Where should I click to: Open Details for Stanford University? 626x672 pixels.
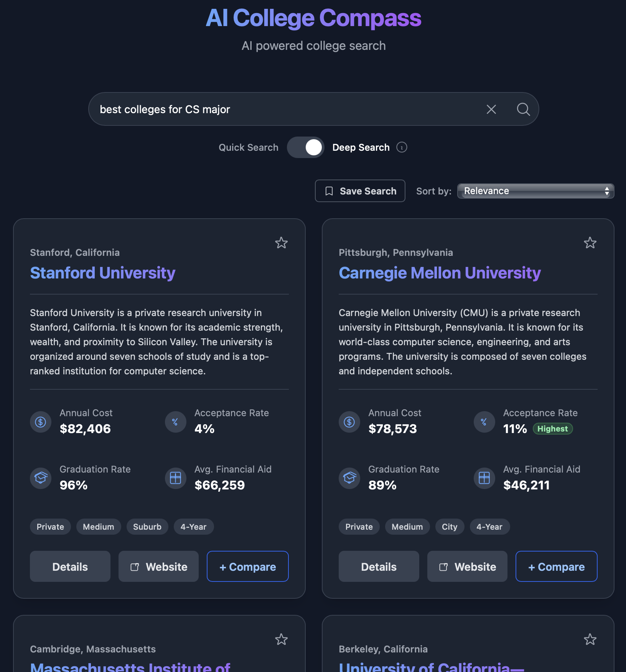coord(70,567)
